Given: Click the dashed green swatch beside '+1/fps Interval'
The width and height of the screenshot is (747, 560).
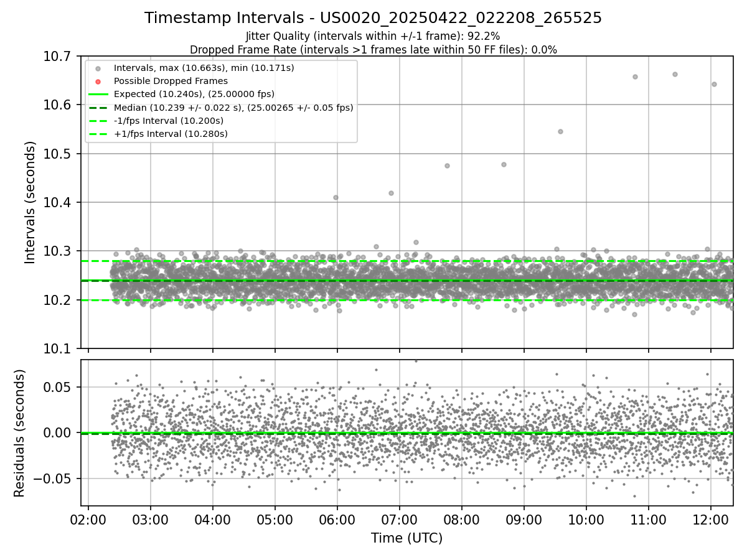Looking at the screenshot, I should [x=98, y=134].
